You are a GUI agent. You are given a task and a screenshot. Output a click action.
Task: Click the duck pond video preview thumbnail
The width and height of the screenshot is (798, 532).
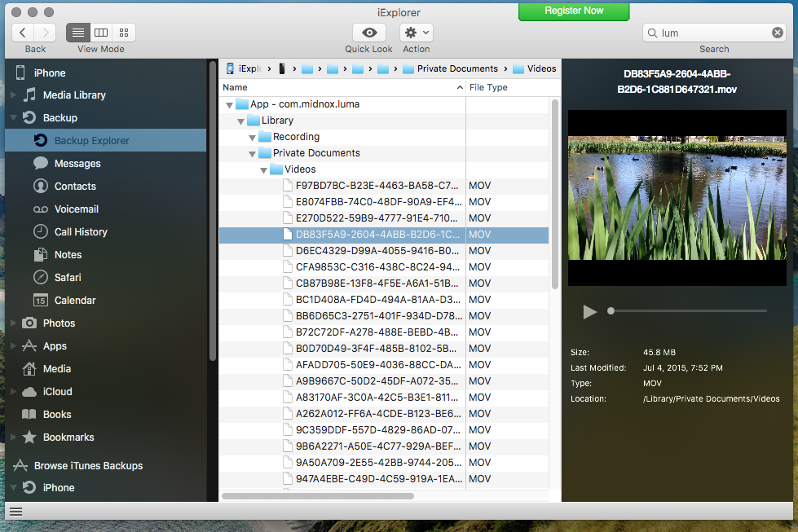677,198
